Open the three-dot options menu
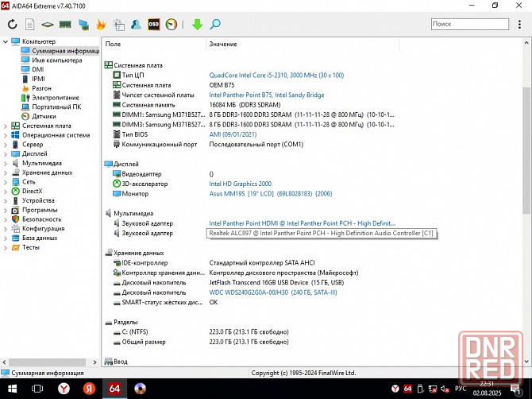This screenshot has height=399, width=532. (519, 24)
